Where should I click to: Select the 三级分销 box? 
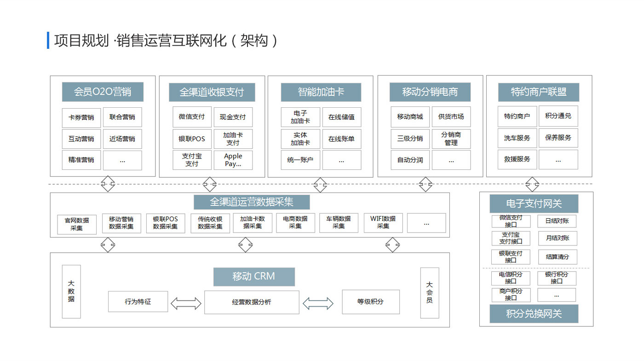410,139
